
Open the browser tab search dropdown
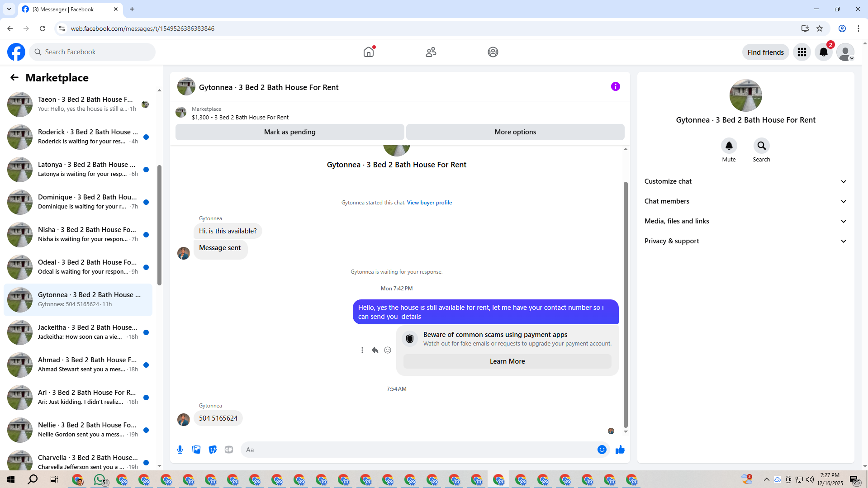tap(9, 9)
